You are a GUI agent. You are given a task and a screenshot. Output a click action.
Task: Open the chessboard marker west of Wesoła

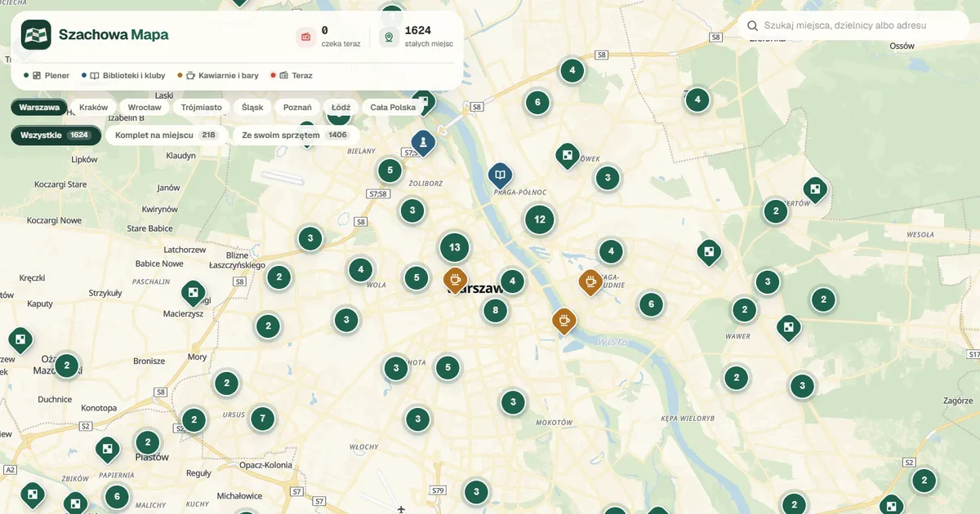pyautogui.click(x=709, y=252)
